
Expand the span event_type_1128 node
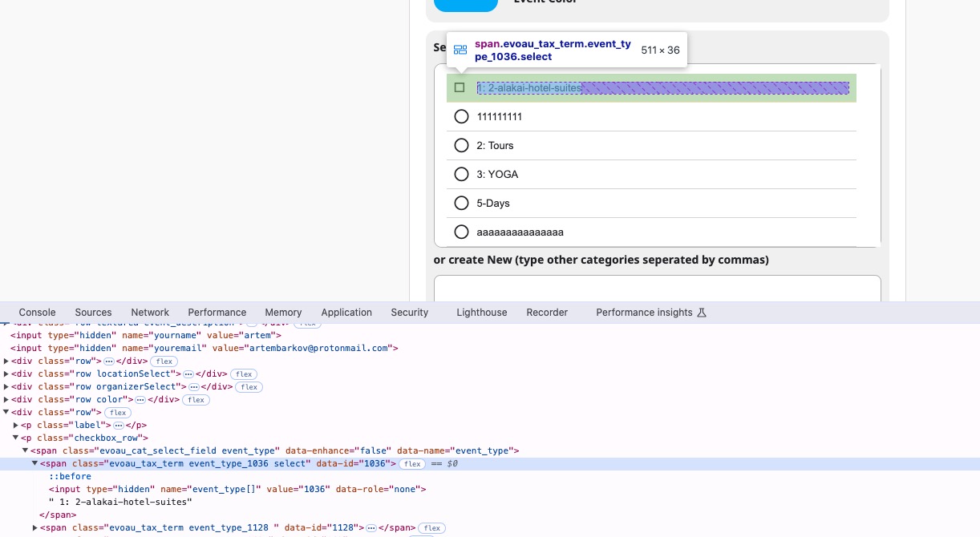(35, 528)
